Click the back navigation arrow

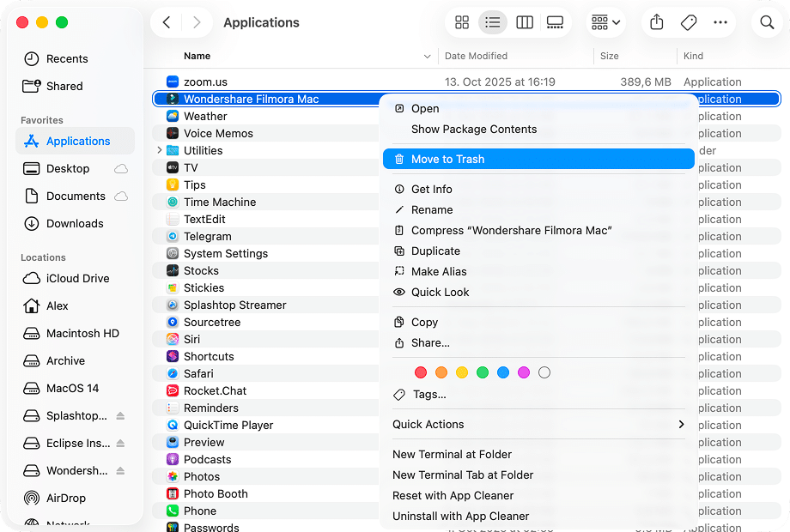(166, 22)
